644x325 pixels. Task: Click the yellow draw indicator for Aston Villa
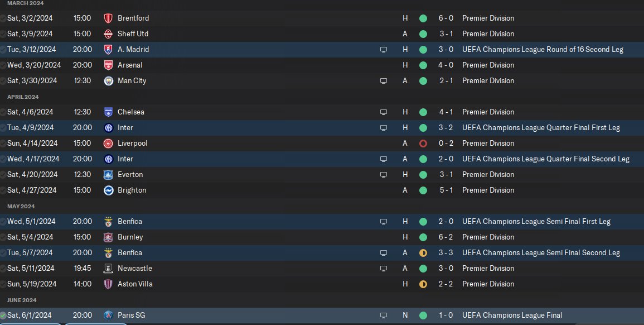coord(423,284)
